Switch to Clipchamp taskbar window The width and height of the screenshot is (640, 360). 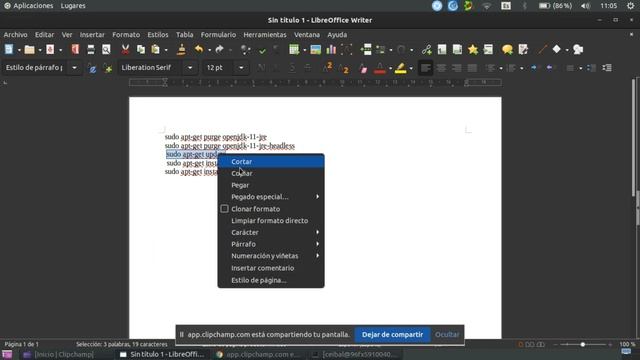coord(59,355)
